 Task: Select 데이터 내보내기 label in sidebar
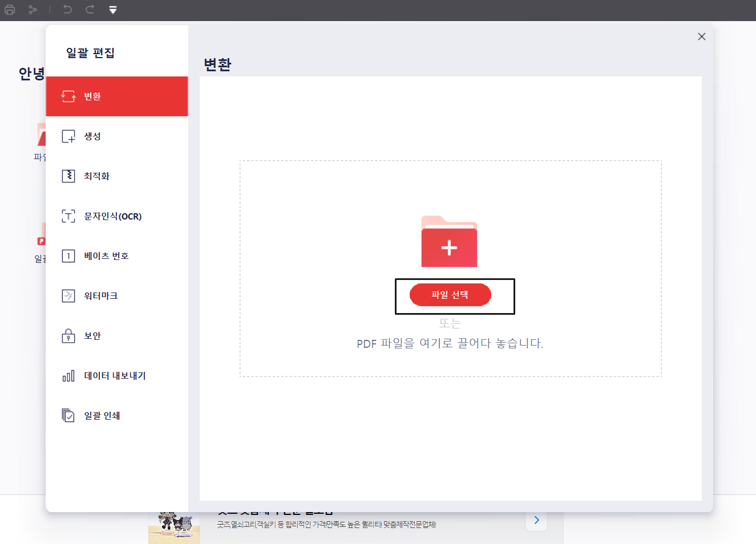pyautogui.click(x=115, y=376)
